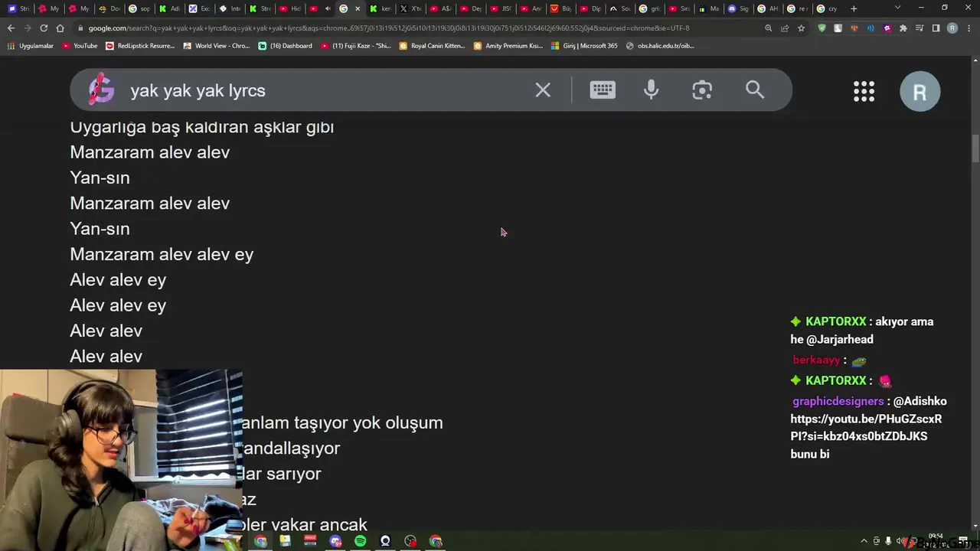
Task: Open the RedLipstick Resurre... bookmark
Action: 140,46
